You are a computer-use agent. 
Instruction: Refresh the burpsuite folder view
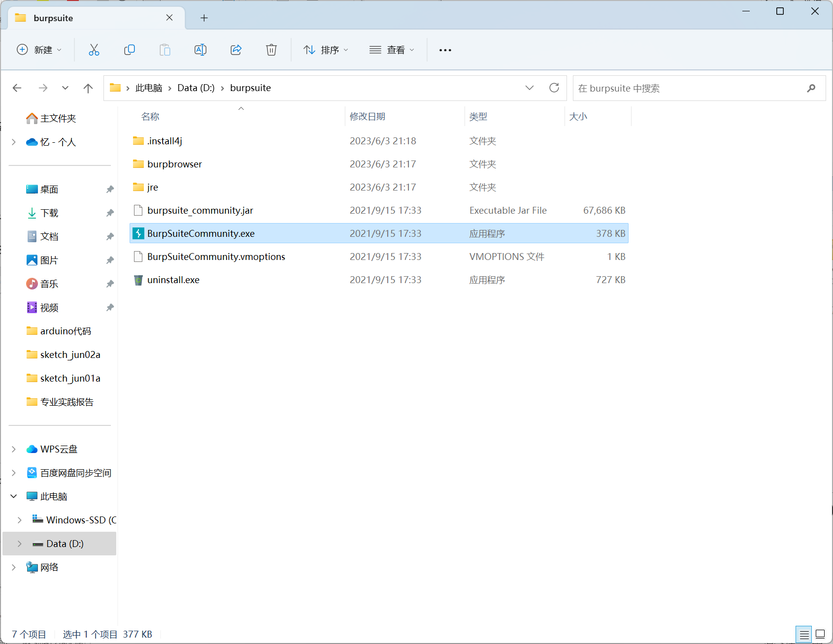coord(554,88)
